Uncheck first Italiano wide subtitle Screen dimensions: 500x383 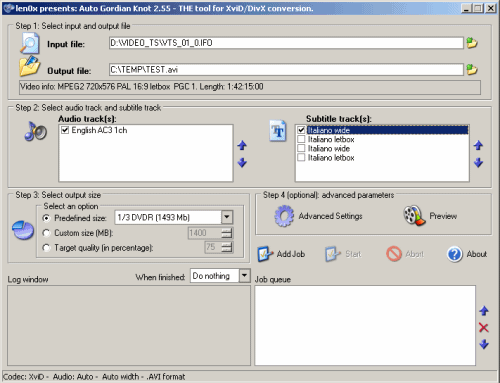tap(301, 130)
